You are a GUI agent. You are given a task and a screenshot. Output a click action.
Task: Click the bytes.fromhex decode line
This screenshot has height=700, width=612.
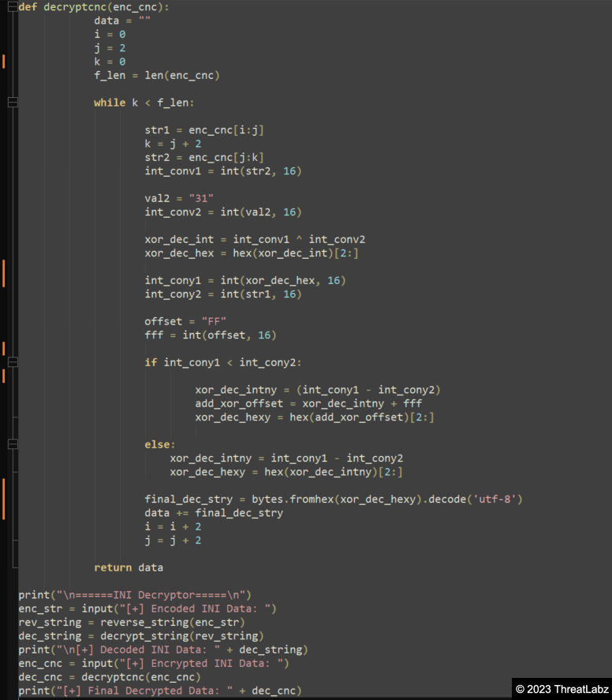(333, 499)
